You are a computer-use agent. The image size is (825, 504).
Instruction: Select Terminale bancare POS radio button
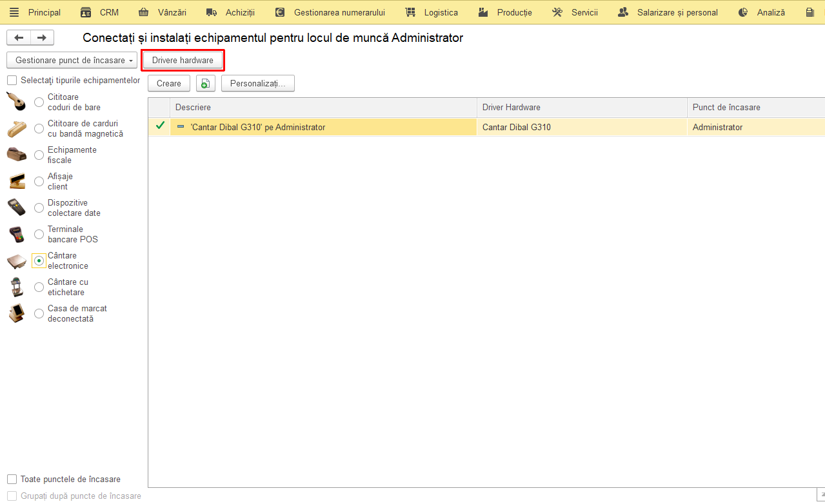pyautogui.click(x=39, y=234)
